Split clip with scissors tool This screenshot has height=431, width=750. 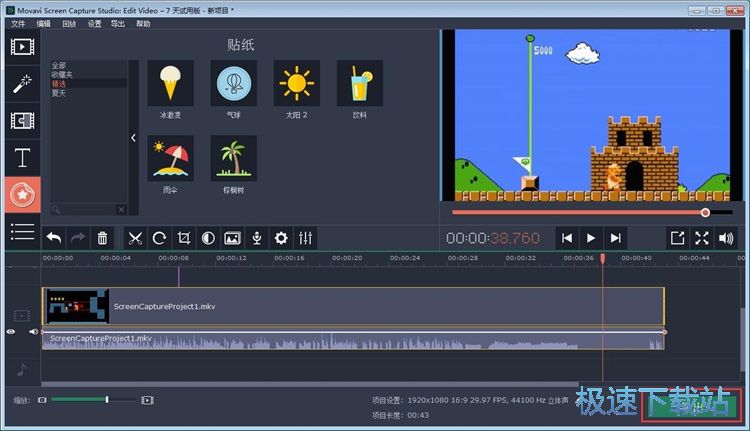[x=135, y=238]
